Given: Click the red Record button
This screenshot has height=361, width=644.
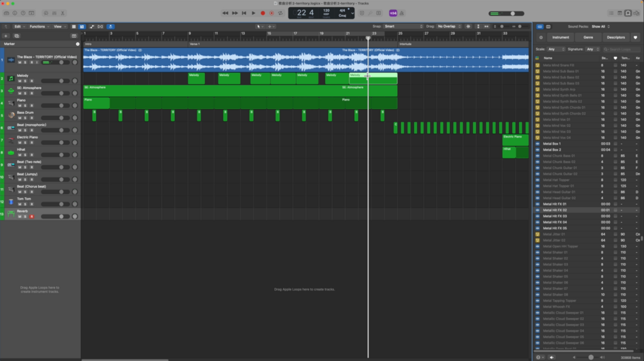Looking at the screenshot, I should pyautogui.click(x=263, y=13).
